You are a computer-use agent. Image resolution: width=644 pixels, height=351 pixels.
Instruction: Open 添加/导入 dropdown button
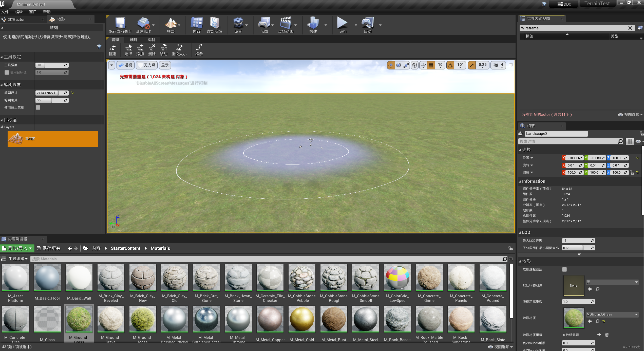(x=17, y=248)
